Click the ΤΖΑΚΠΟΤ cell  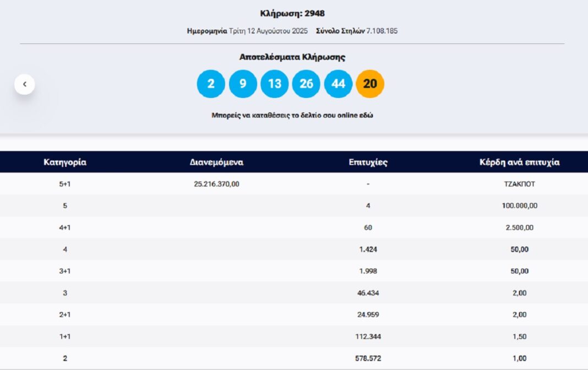pyautogui.click(x=519, y=184)
